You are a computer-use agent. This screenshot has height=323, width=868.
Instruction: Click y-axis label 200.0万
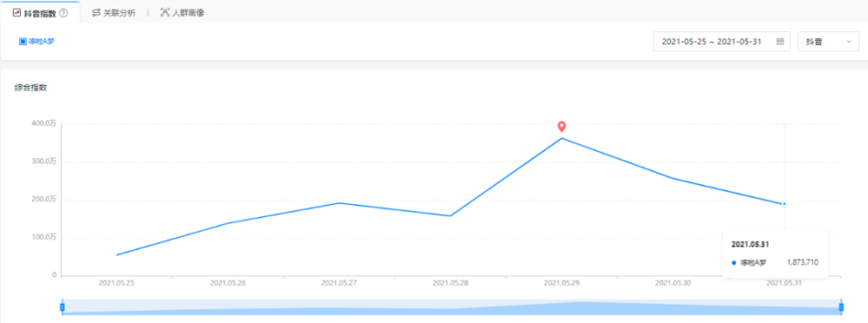click(43, 199)
